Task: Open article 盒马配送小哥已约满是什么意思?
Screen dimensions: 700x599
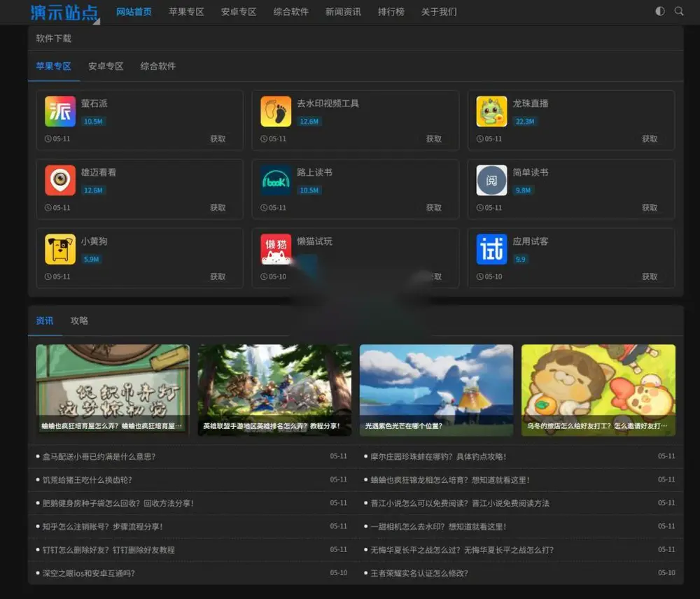Action: (x=99, y=457)
